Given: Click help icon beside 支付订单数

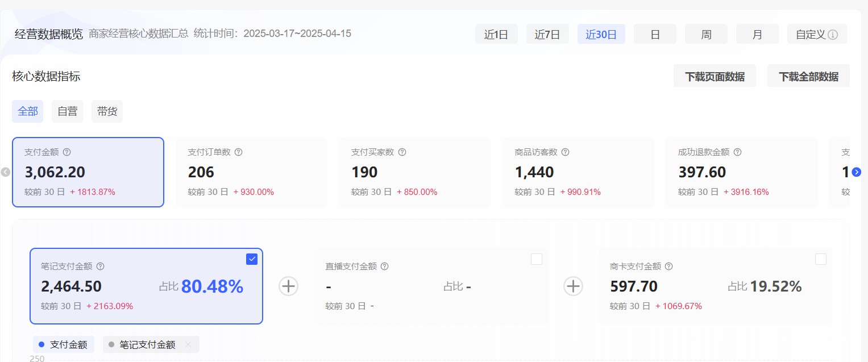Looking at the screenshot, I should point(239,152).
